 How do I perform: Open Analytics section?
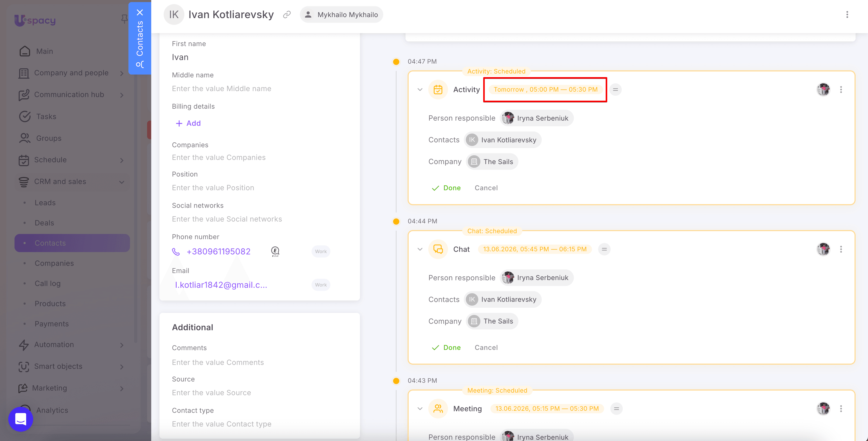(x=52, y=410)
